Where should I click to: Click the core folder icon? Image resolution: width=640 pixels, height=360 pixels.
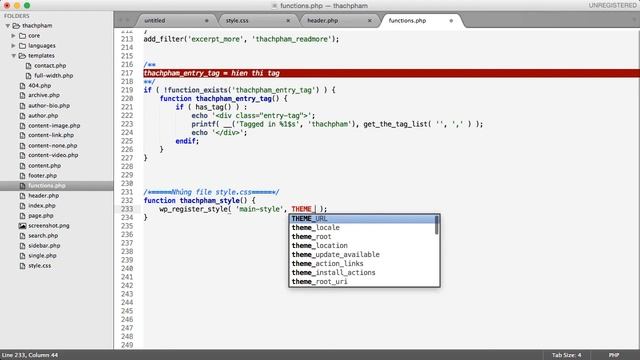click(22, 36)
